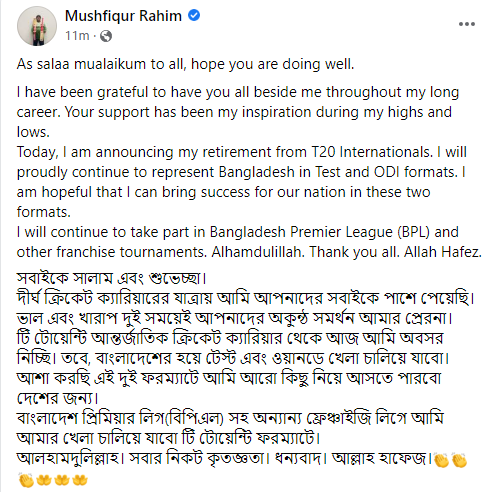The height and width of the screenshot is (492, 498).
Task: Click the Bengali text 'বাংলাদেশ প্রিমিয়ার লিগ(বিপিএল)'
Action: pyautogui.click(x=120, y=418)
